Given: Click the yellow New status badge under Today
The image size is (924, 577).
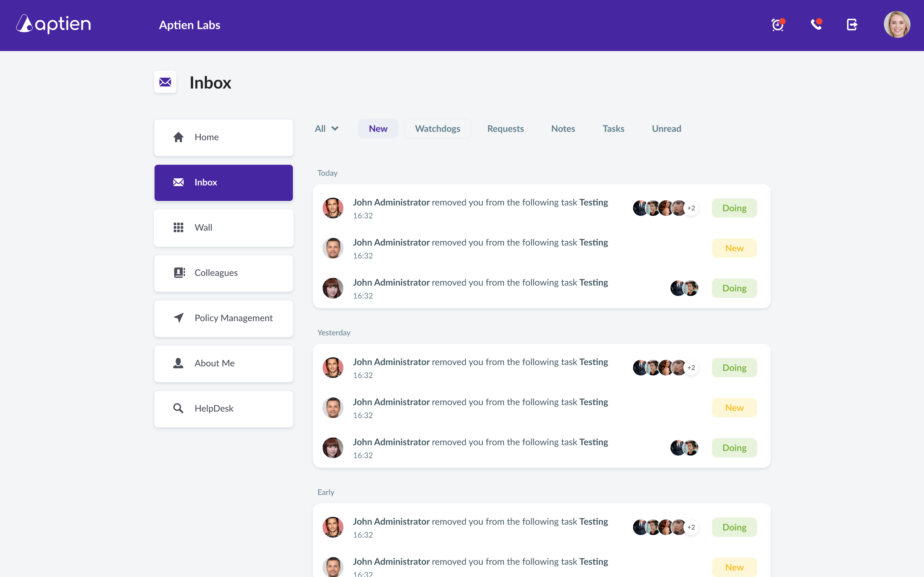Looking at the screenshot, I should pos(734,248).
